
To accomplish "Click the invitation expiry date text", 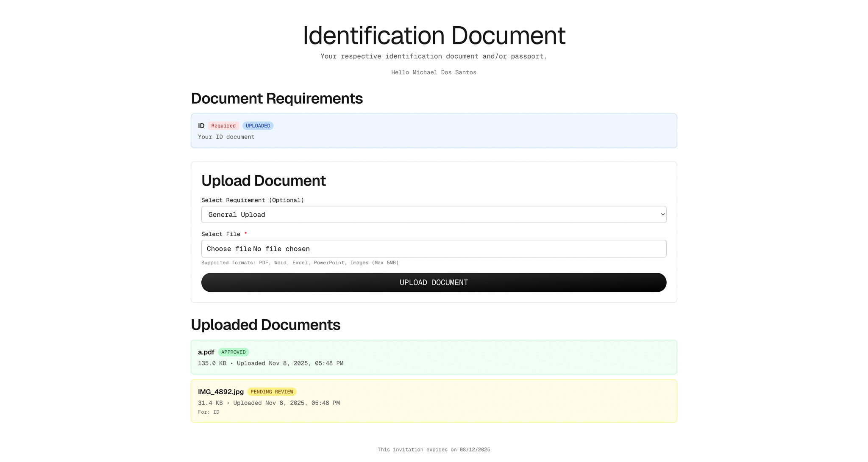I will point(433,450).
